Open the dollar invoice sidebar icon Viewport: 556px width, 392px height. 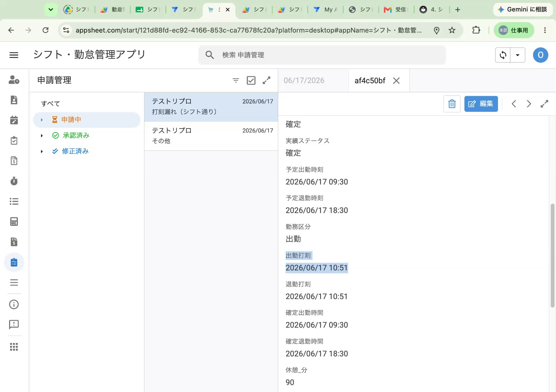point(14,242)
